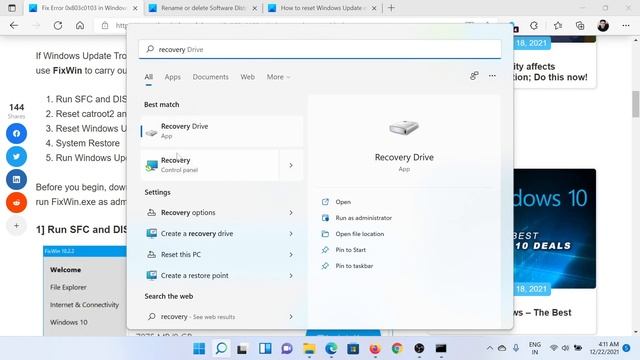Expand Create a restore point chevron
This screenshot has height=360, width=640.
(291, 276)
